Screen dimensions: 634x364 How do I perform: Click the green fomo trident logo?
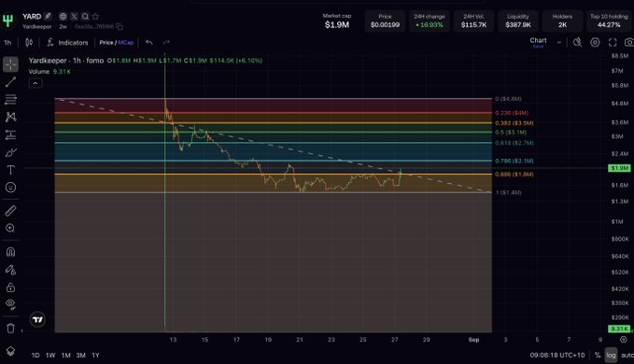[7, 21]
